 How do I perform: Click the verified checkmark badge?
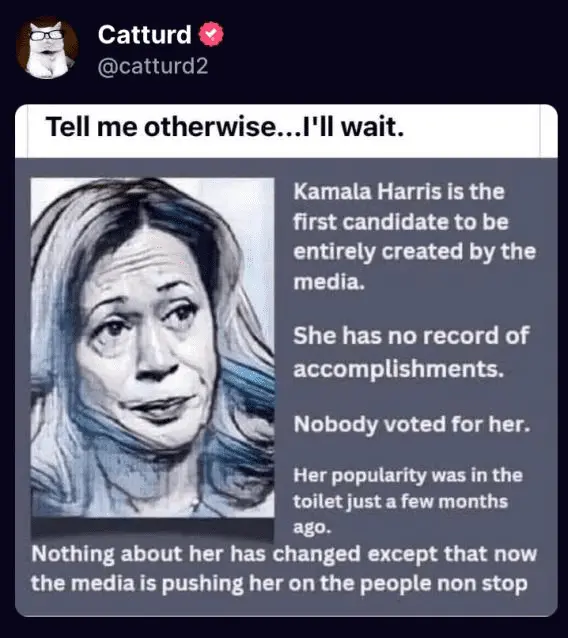[211, 34]
